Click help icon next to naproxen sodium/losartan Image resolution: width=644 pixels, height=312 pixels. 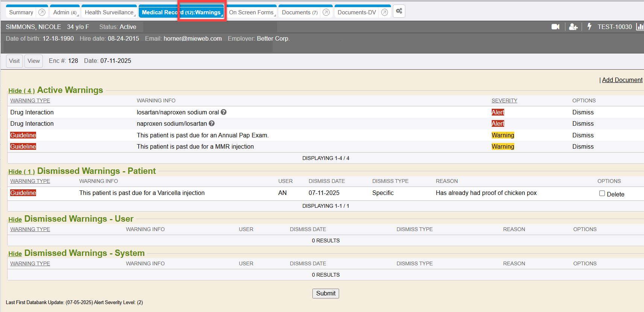pos(212,123)
